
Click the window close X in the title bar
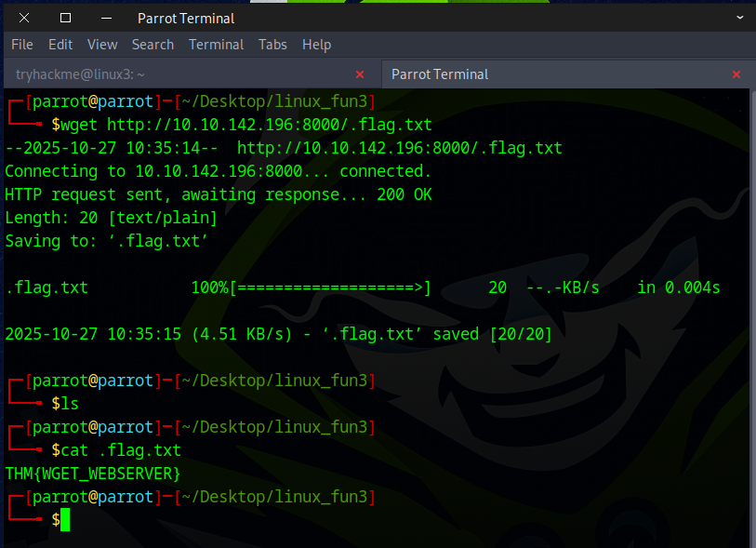tap(24, 18)
